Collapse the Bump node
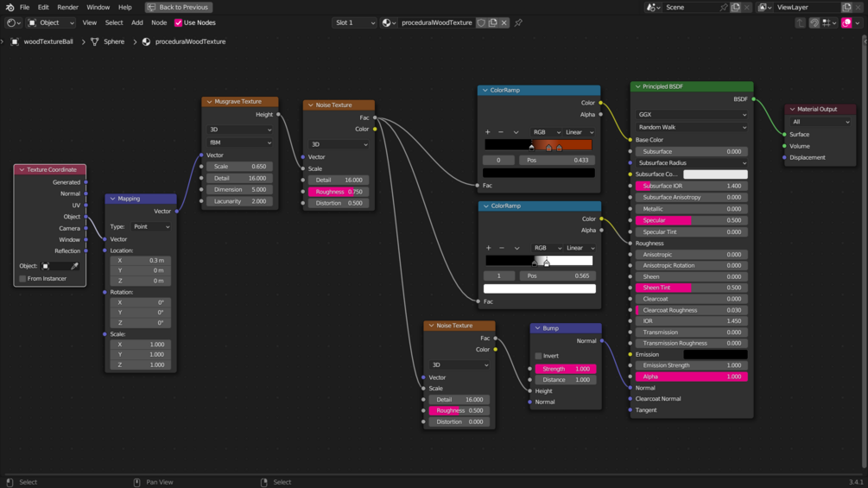Image resolution: width=868 pixels, height=488 pixels. [x=537, y=328]
